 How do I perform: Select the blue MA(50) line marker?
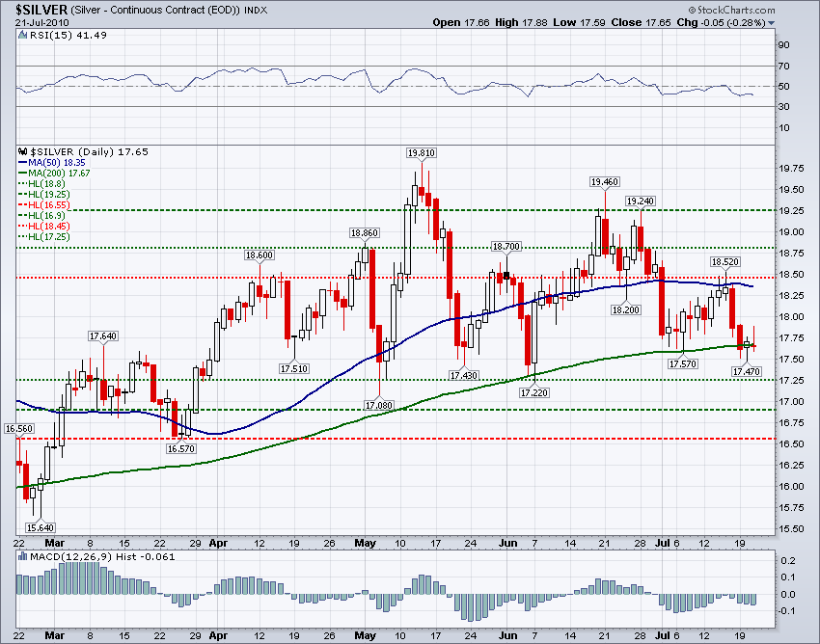coord(20,164)
